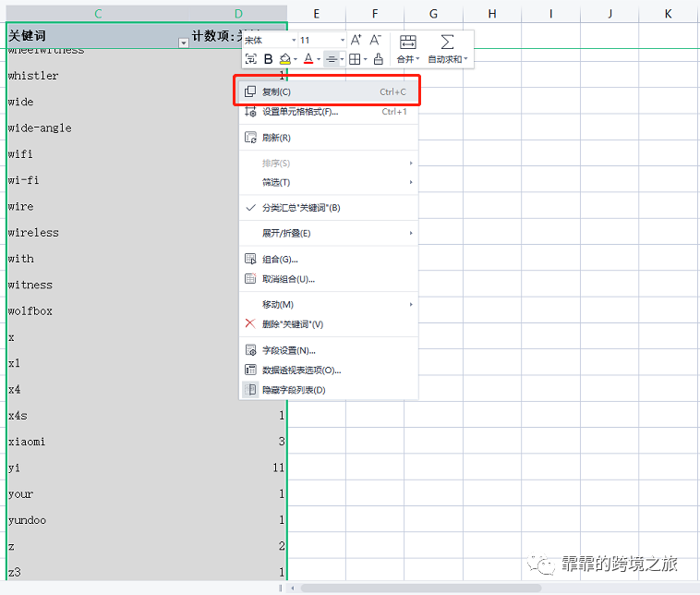Click the Format Cells icon beside 设置单元格格式
This screenshot has height=595, width=700.
(250, 112)
